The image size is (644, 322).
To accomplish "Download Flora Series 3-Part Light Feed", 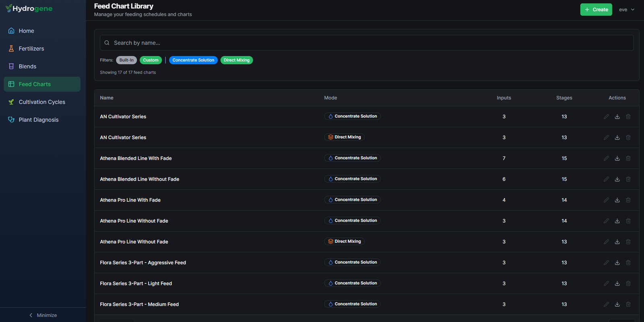I will (617, 284).
